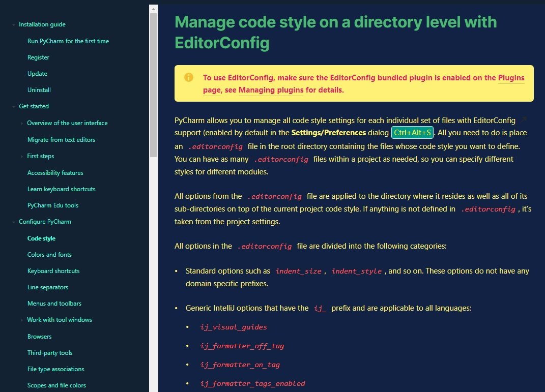
Task: Open the Colors and fonts topic
Action: pyautogui.click(x=49, y=254)
